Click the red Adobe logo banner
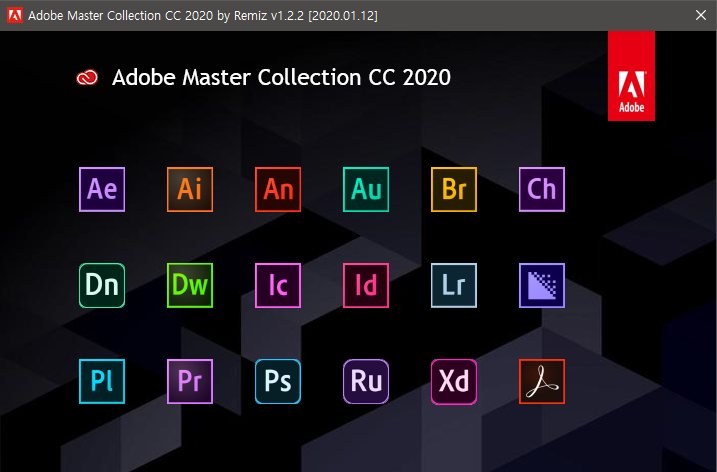This screenshot has height=472, width=717. click(631, 76)
